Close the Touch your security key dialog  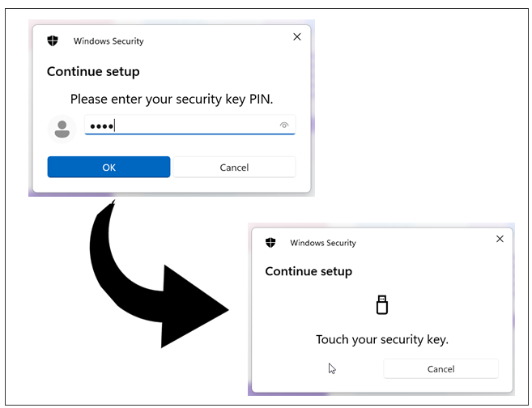point(500,239)
